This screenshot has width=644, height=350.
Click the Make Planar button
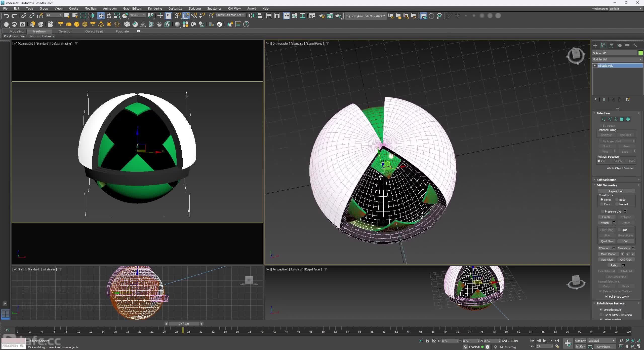608,254
